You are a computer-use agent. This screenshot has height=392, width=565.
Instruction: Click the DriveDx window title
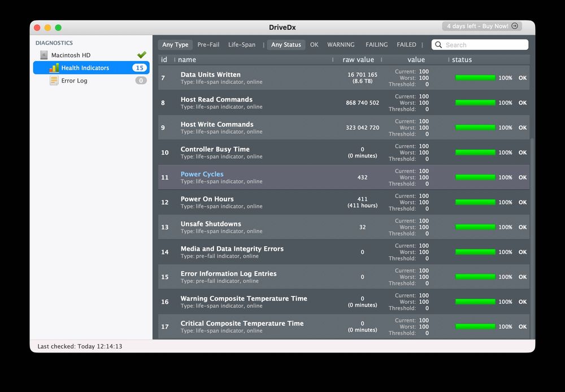point(282,27)
